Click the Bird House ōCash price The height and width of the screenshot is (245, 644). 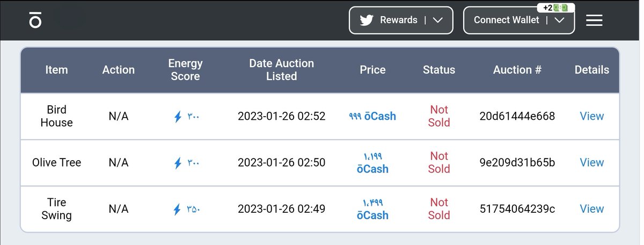click(x=372, y=116)
